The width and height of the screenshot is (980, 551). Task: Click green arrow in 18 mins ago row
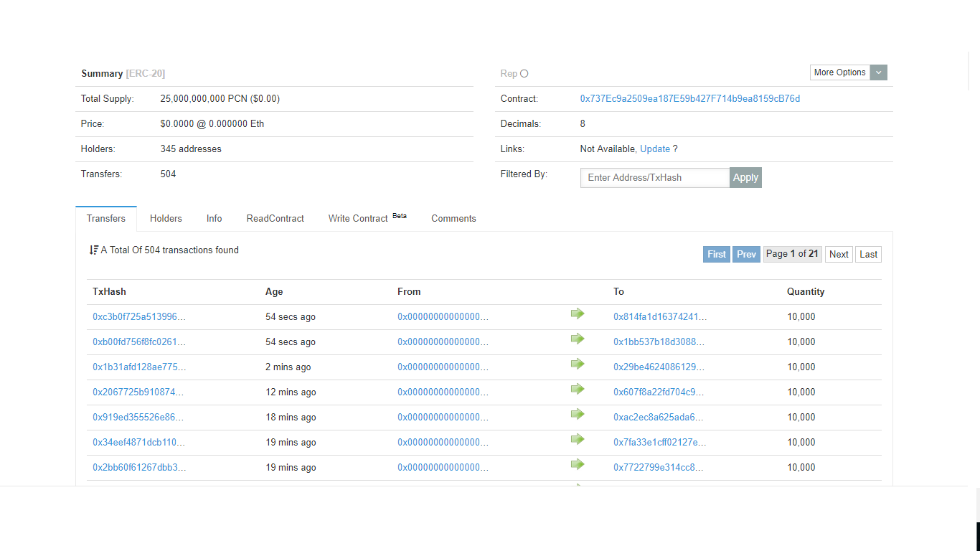[x=578, y=414]
